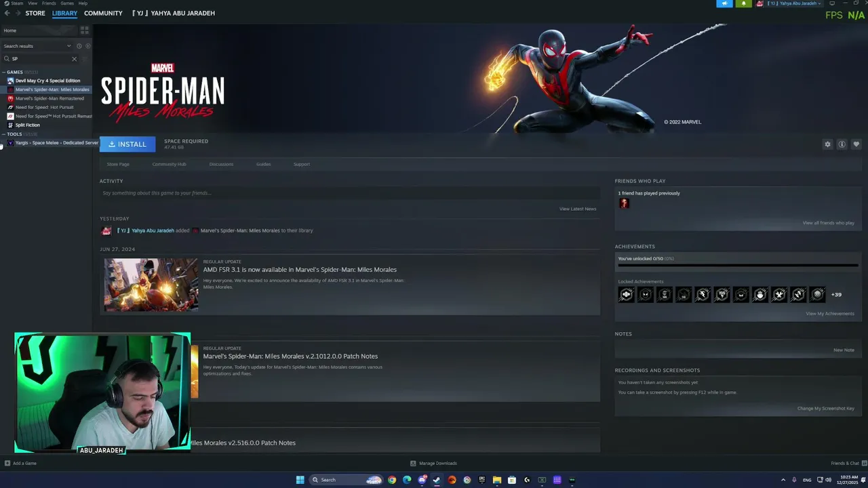The height and width of the screenshot is (488, 868).
Task: Open v.2.1012.0.0 Patch Notes headline
Action: point(290,357)
